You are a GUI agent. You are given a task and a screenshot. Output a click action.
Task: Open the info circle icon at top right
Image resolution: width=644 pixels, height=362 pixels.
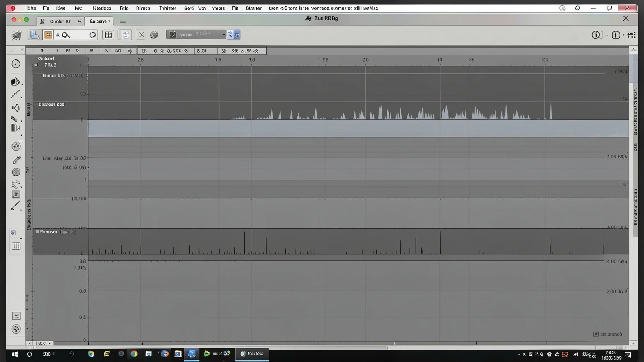tap(596, 35)
